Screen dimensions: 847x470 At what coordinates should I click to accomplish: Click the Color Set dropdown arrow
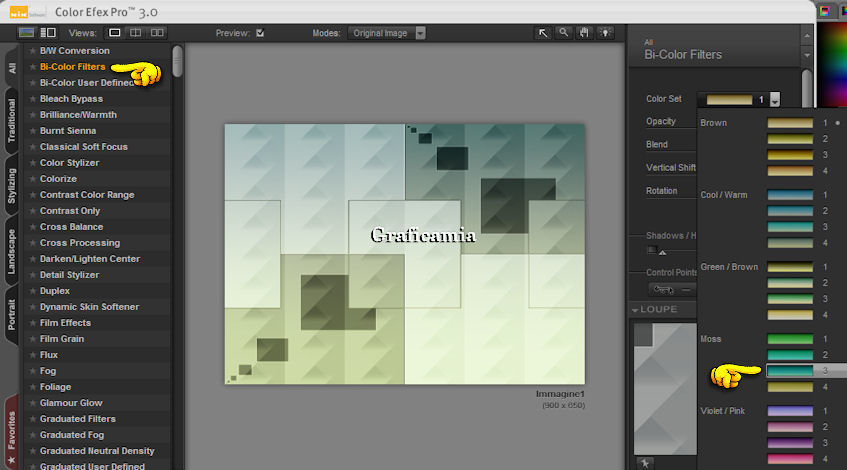point(774,100)
